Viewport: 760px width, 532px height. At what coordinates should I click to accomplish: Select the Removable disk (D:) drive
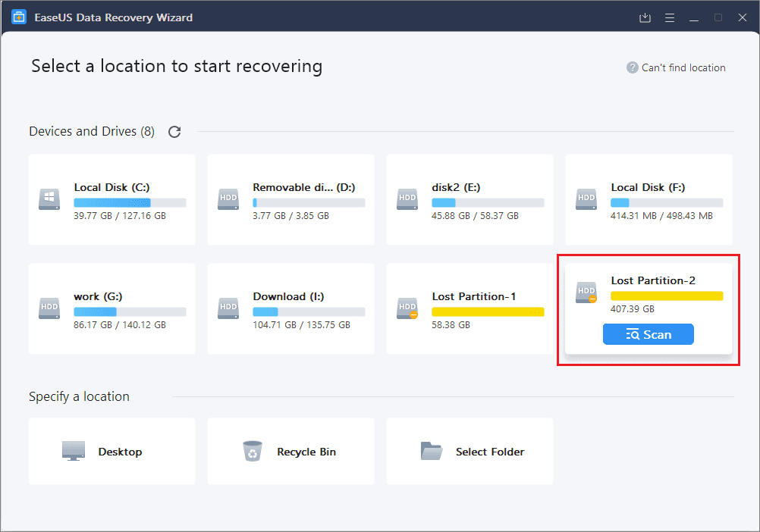[290, 200]
